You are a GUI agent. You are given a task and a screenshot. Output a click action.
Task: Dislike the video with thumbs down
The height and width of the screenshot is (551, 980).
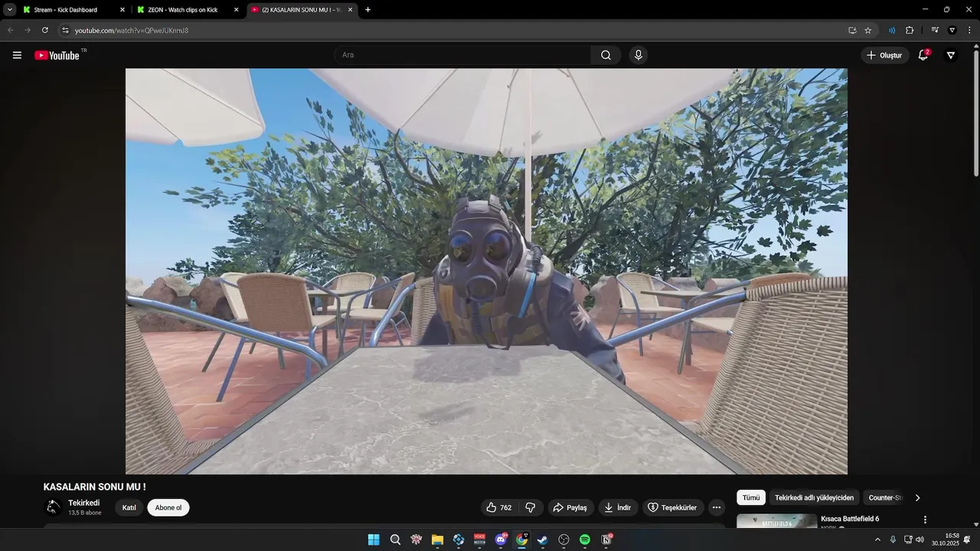point(531,507)
